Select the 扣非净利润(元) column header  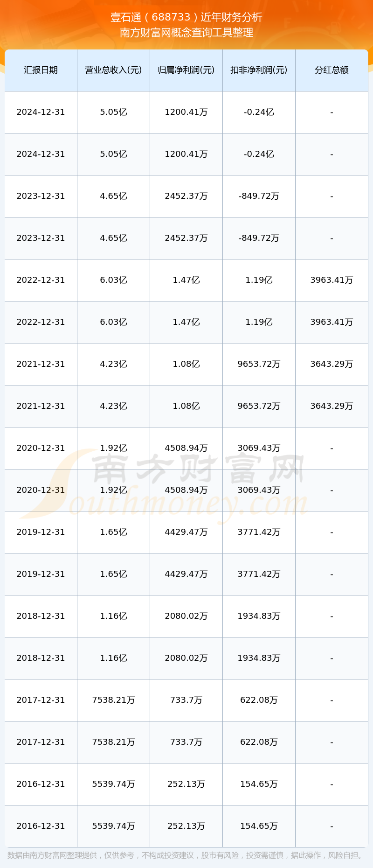click(259, 70)
